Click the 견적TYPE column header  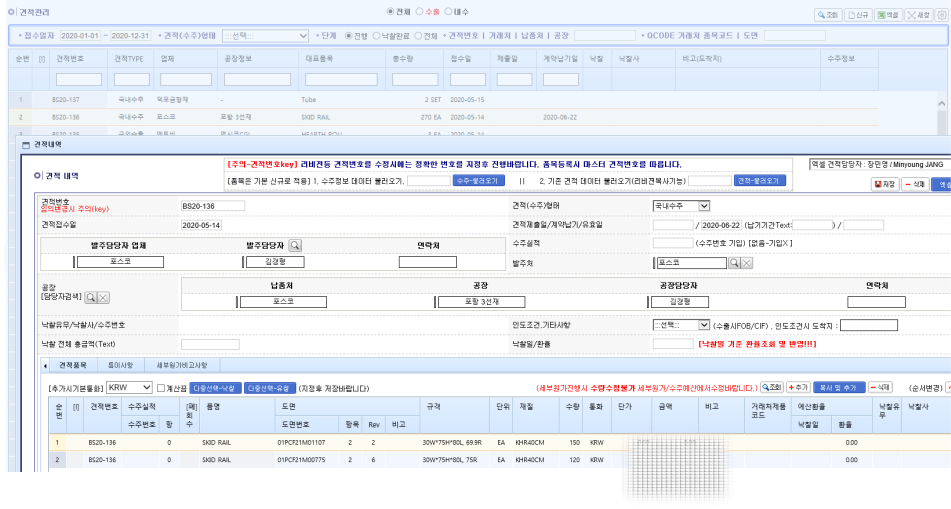[129, 59]
